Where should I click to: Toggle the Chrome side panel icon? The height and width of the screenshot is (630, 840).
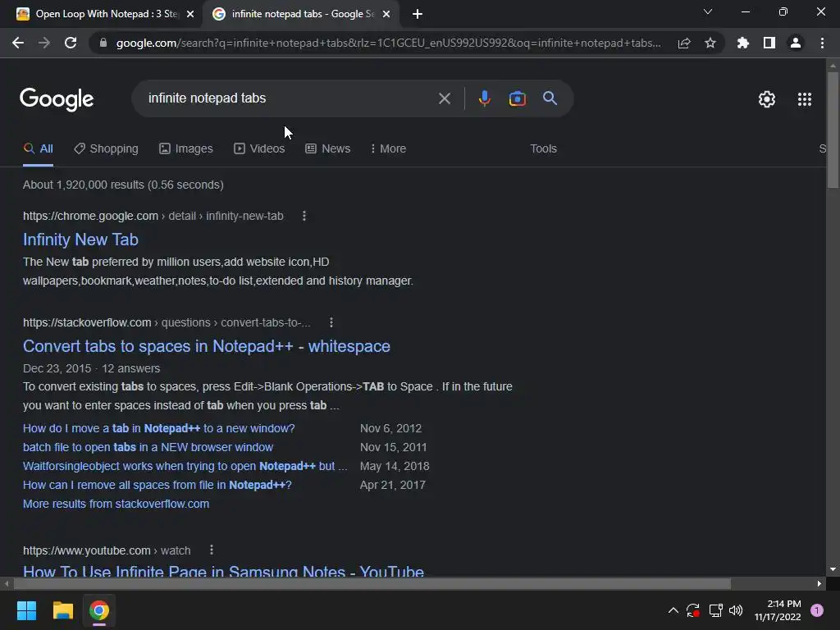tap(769, 43)
